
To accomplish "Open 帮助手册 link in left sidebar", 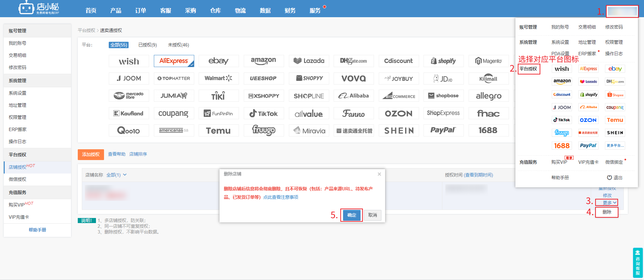I will [x=37, y=230].
